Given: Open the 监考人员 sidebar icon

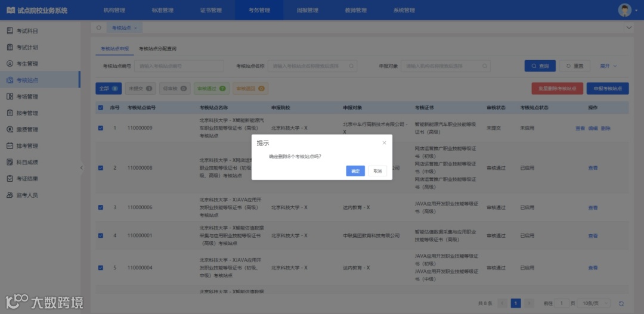Looking at the screenshot, I should (x=10, y=195).
